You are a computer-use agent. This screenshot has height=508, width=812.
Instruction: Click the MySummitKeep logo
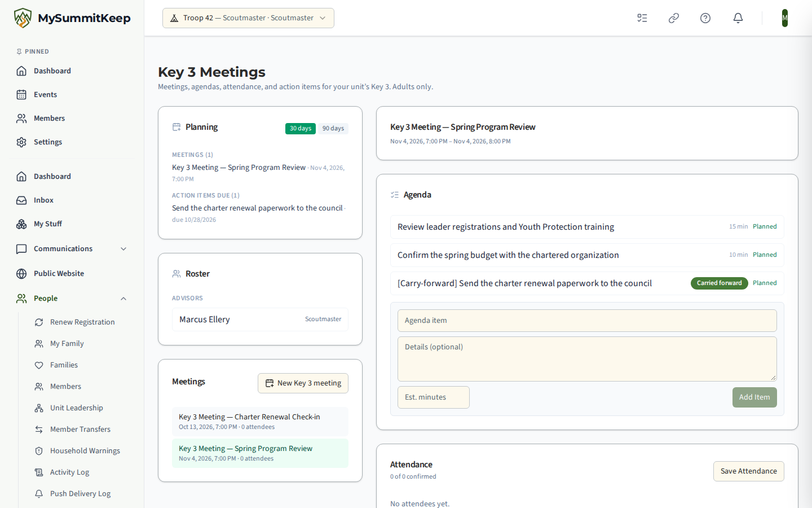(x=72, y=18)
